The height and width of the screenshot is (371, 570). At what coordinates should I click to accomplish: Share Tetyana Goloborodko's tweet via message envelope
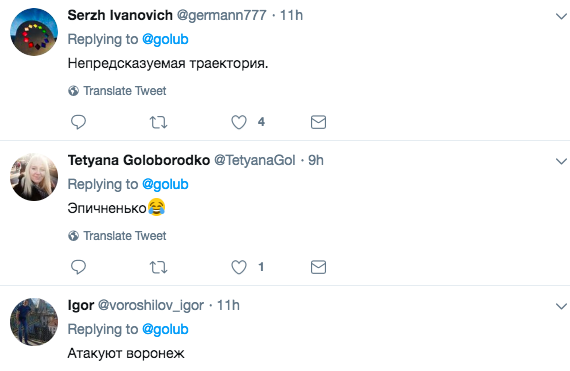pos(318,267)
